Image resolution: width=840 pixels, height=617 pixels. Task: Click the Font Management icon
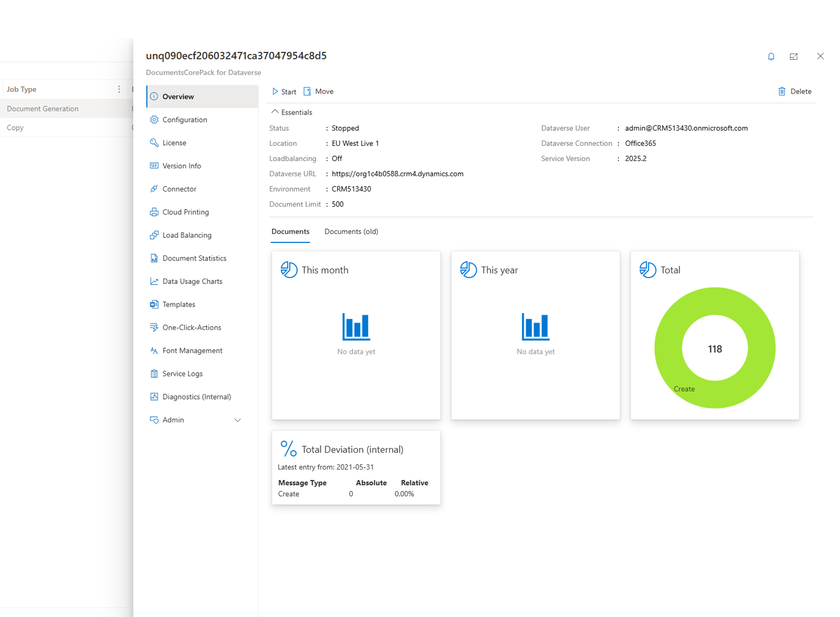pos(154,351)
